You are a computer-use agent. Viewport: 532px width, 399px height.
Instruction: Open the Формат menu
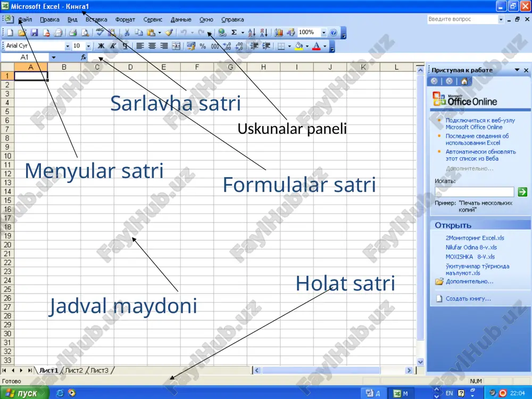(x=125, y=20)
